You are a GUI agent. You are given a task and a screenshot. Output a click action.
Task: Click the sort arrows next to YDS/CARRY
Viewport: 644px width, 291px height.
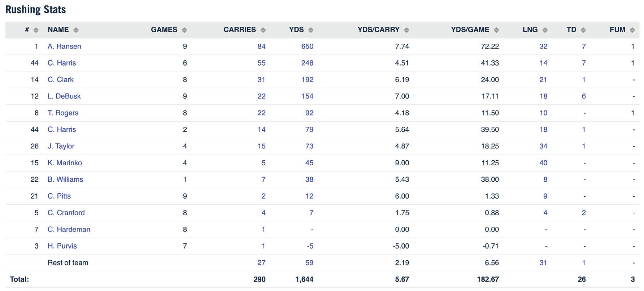[406, 30]
